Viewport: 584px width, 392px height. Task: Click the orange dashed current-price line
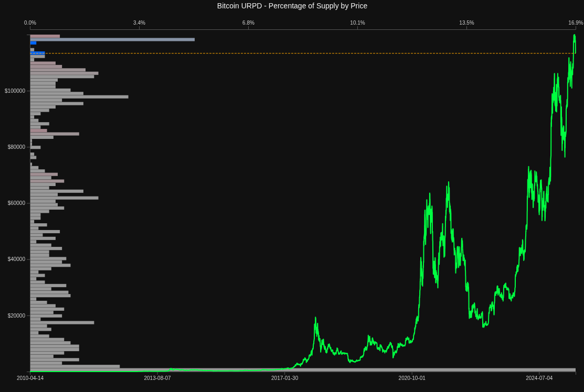[303, 53]
